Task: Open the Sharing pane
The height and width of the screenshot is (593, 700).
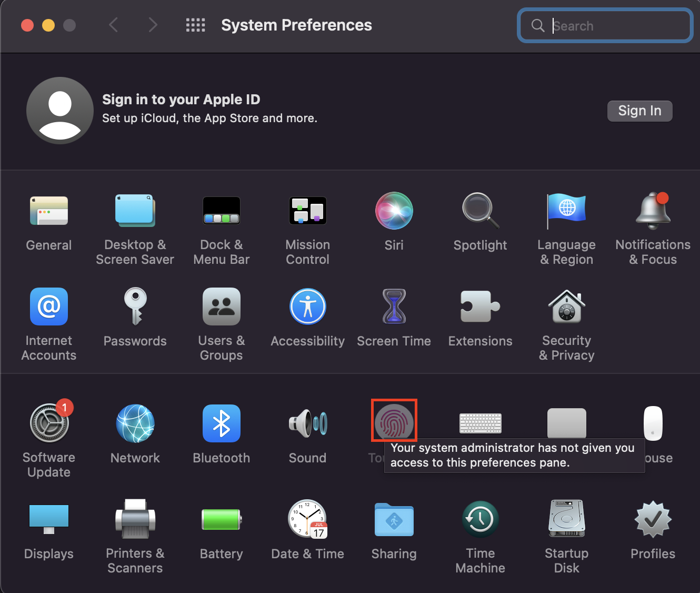Action: 394,519
